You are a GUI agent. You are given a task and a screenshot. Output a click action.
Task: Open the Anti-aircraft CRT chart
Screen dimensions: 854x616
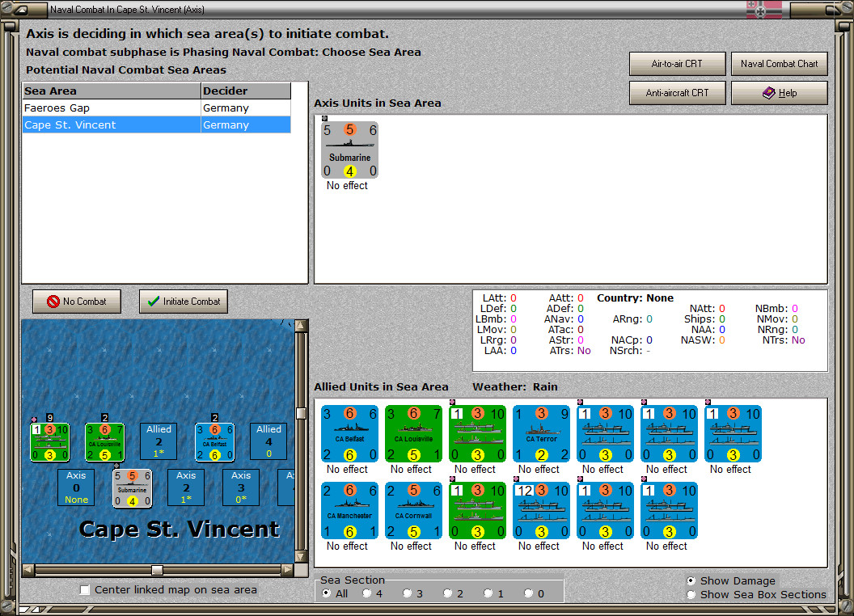point(677,93)
